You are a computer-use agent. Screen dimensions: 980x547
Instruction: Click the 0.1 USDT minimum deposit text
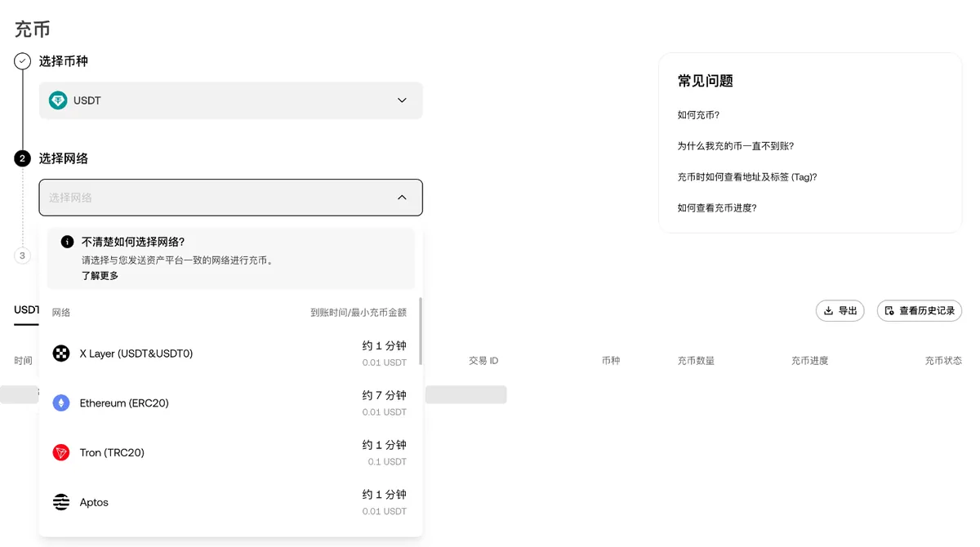[387, 462]
